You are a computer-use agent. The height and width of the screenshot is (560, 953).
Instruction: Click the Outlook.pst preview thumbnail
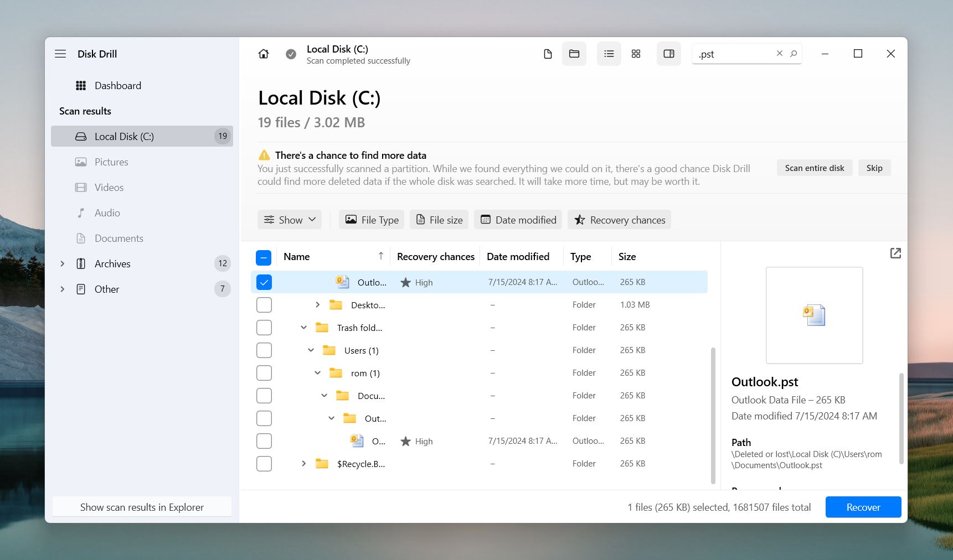tap(814, 315)
